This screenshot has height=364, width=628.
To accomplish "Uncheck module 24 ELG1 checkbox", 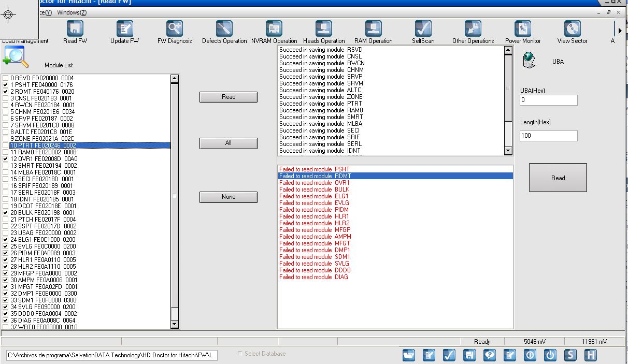I will click(6, 239).
